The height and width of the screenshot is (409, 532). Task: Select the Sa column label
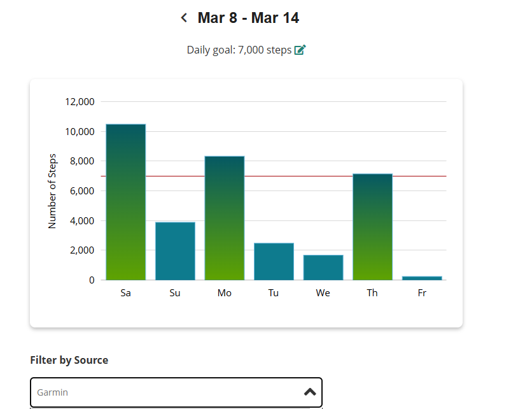pyautogui.click(x=125, y=292)
